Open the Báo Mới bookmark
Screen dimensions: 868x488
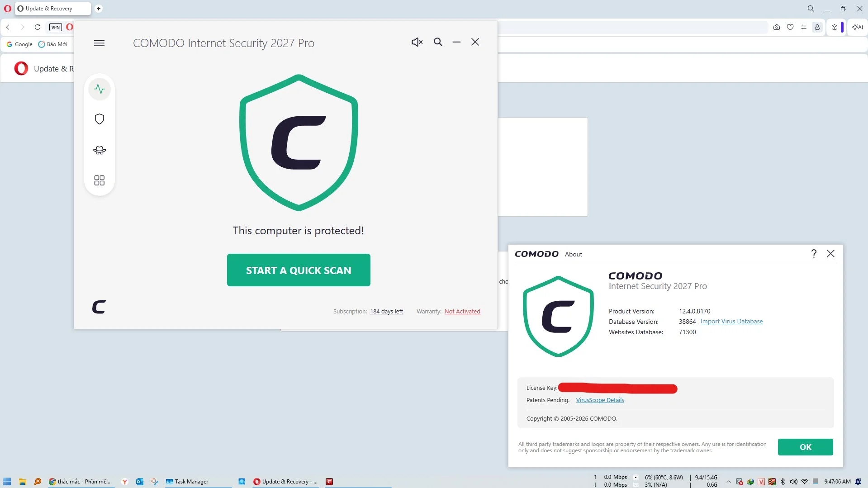click(53, 44)
